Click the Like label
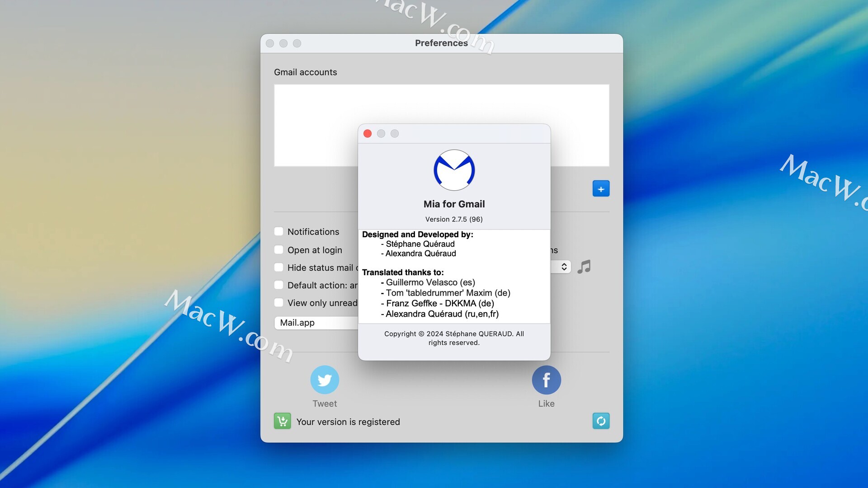 tap(546, 404)
